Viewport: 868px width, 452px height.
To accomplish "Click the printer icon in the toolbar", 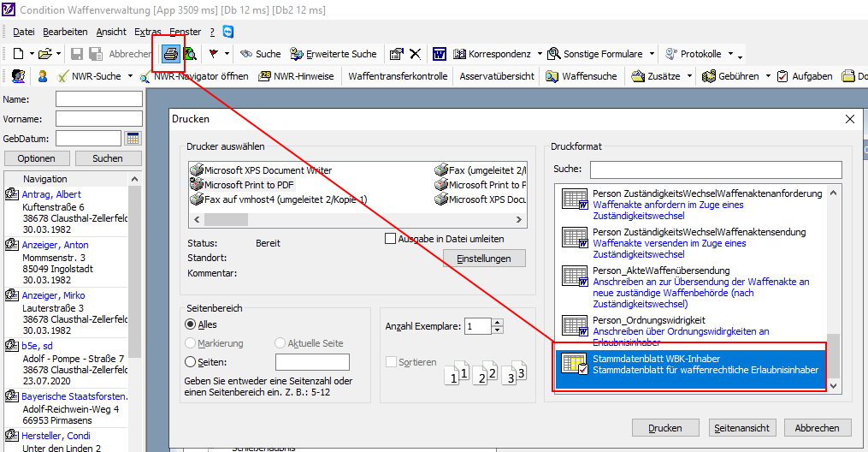I will coord(171,53).
